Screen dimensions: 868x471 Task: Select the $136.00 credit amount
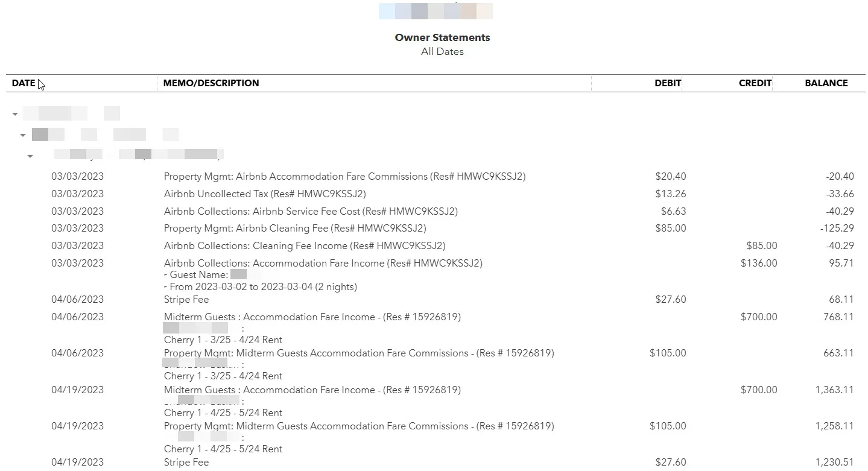click(759, 264)
